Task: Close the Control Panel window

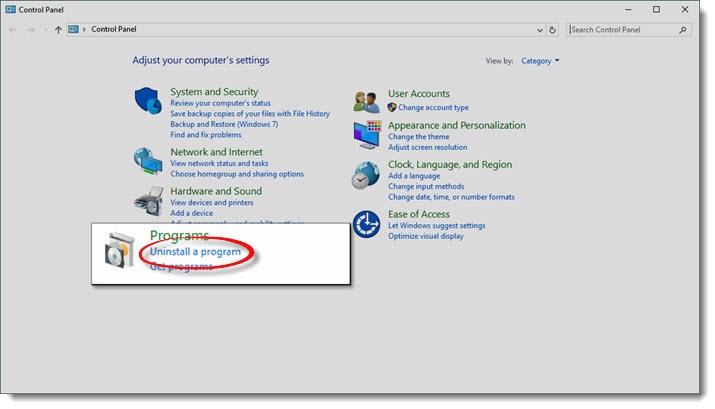Action: point(685,10)
